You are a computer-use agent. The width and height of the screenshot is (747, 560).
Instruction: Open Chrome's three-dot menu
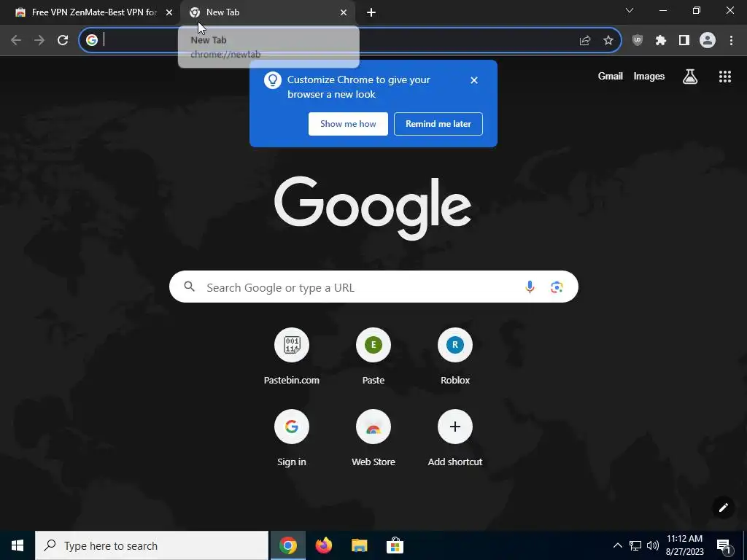tap(731, 41)
